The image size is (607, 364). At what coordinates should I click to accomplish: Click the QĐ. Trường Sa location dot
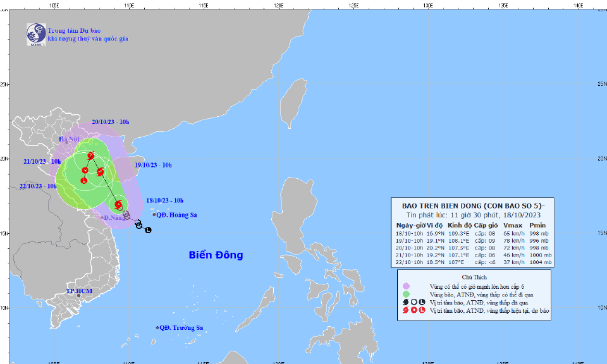[157, 327]
